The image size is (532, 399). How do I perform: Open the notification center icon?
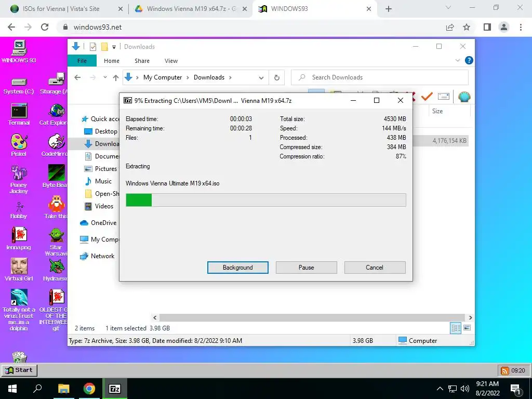[x=515, y=389]
